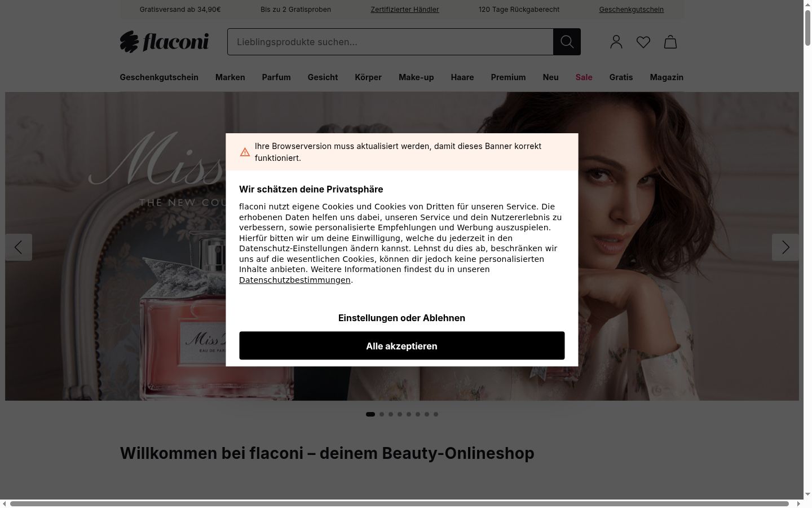
Task: Open the Parfum menu
Action: [276, 77]
